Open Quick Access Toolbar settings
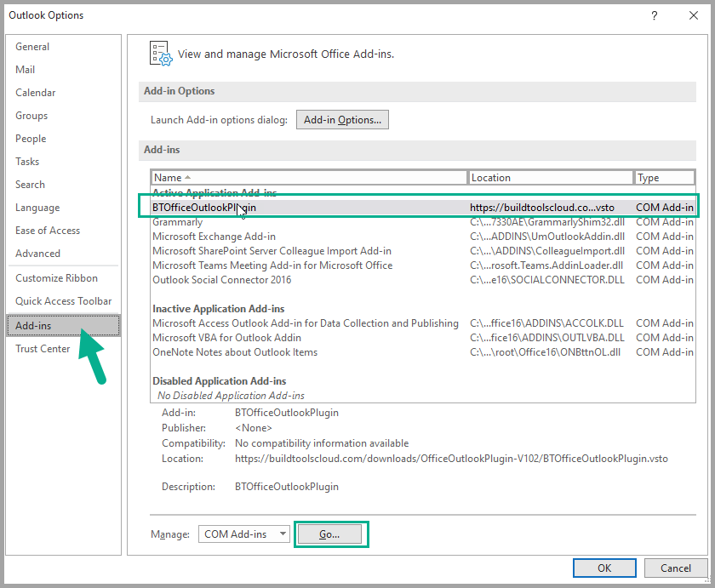 pos(63,301)
